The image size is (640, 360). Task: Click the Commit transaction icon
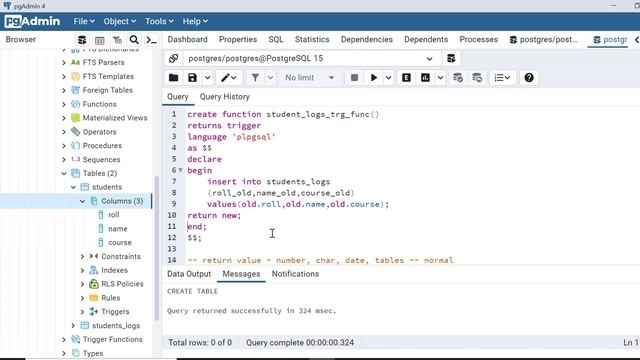pyautogui.click(x=458, y=78)
